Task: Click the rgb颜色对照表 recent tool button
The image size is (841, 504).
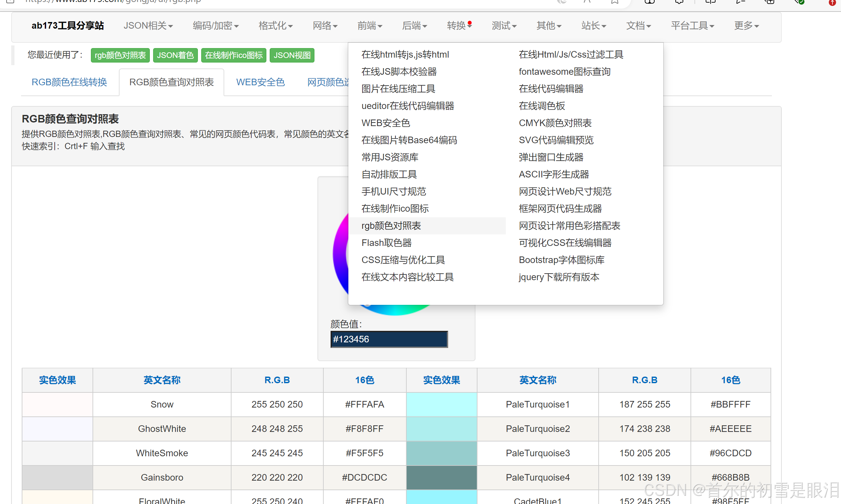Action: point(120,55)
